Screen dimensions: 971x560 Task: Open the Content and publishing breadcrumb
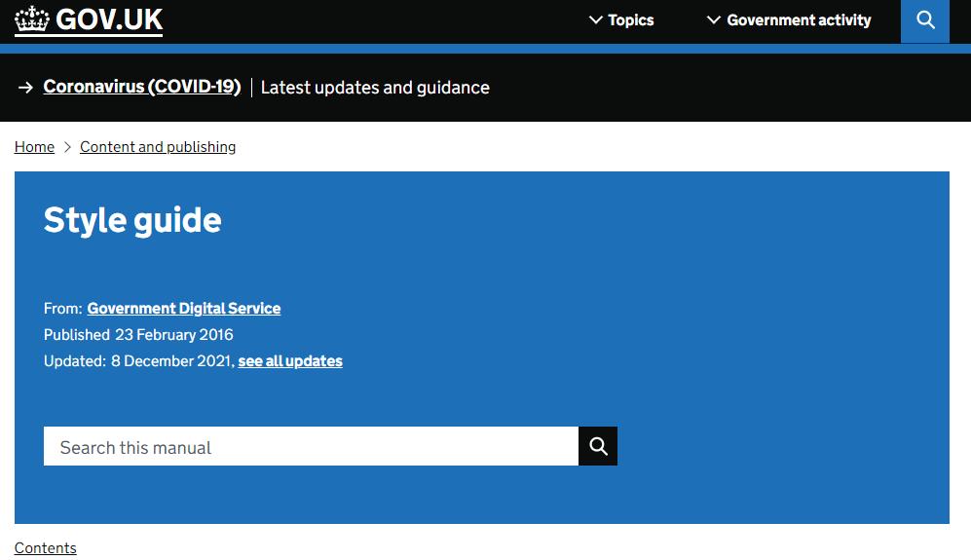[158, 147]
